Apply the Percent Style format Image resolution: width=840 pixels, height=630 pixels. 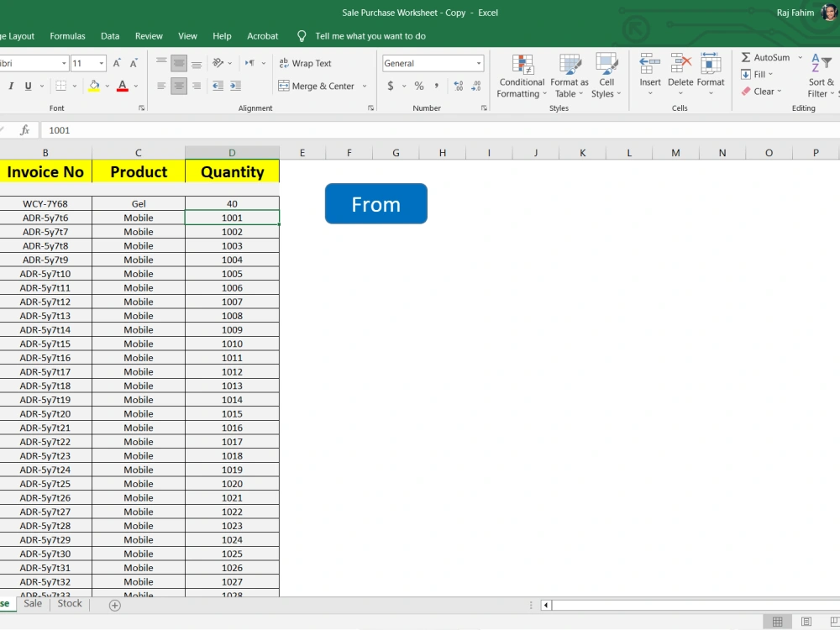point(419,85)
